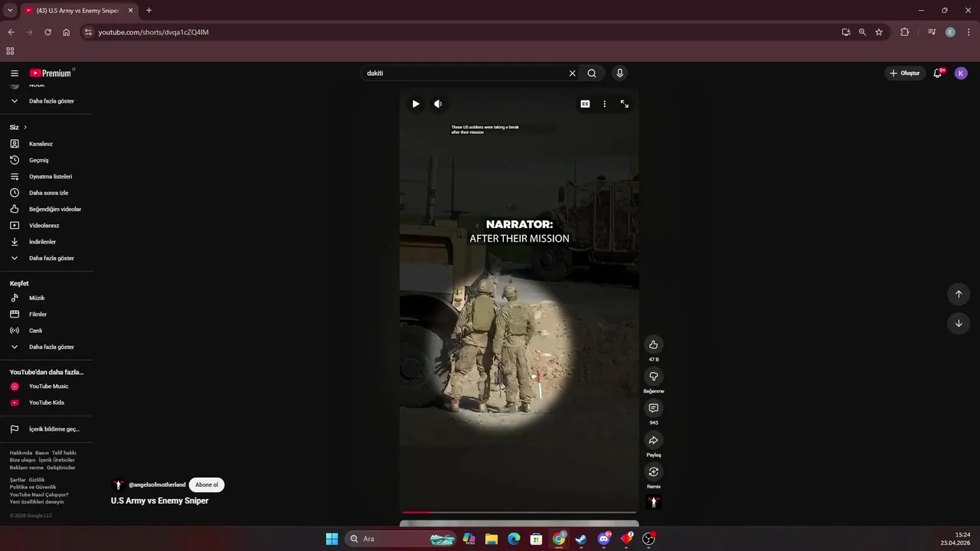This screenshot has height=551, width=980.
Task: Clear the search text with X icon
Action: [572, 73]
